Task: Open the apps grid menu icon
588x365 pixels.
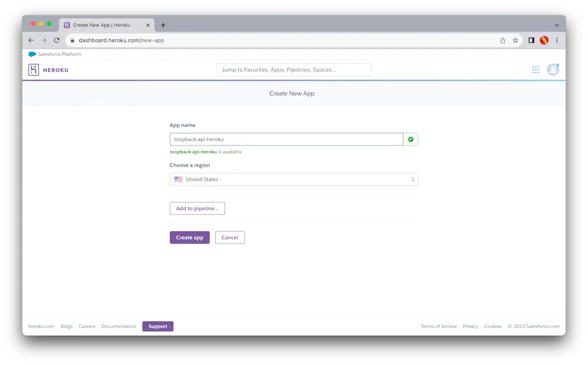Action: click(x=535, y=69)
